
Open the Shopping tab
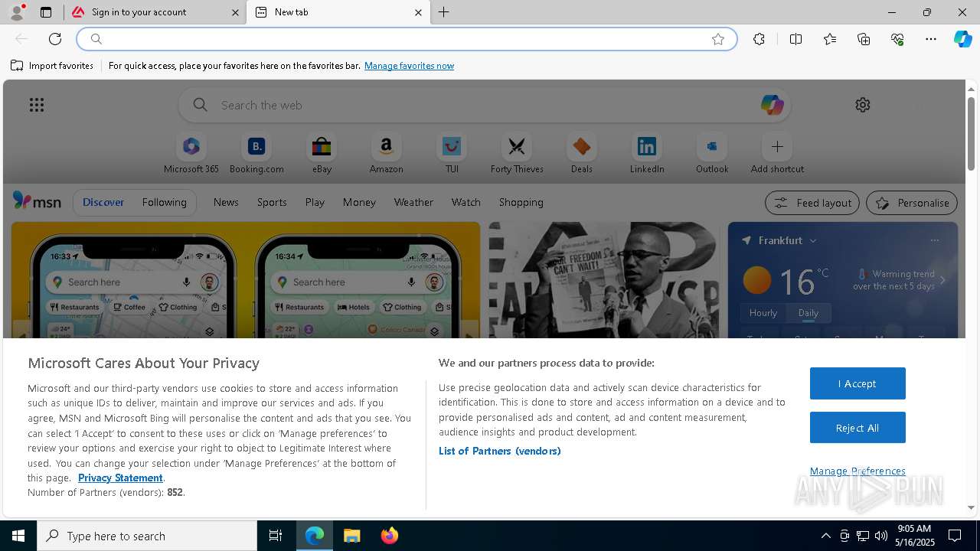click(521, 202)
